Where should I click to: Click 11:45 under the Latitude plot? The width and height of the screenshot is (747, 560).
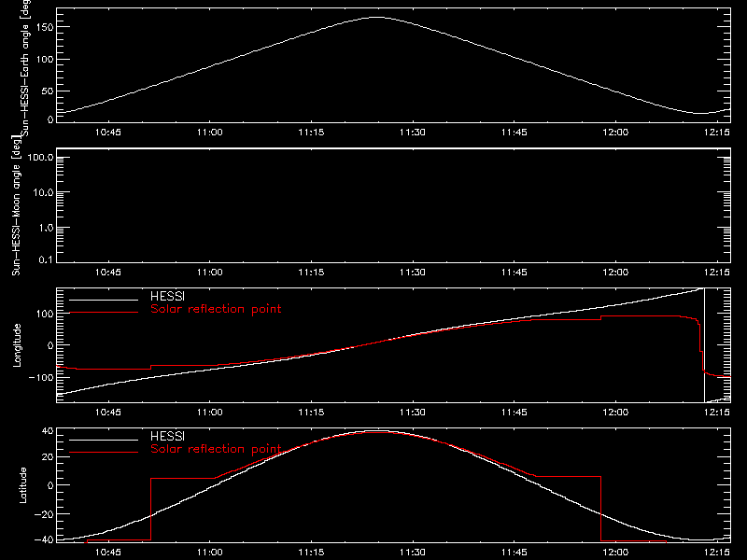click(514, 553)
